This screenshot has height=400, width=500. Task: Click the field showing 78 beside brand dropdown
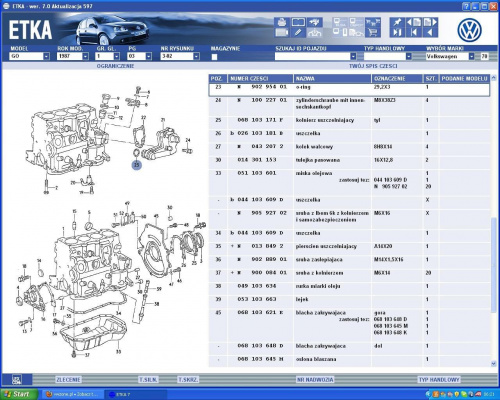tap(484, 56)
